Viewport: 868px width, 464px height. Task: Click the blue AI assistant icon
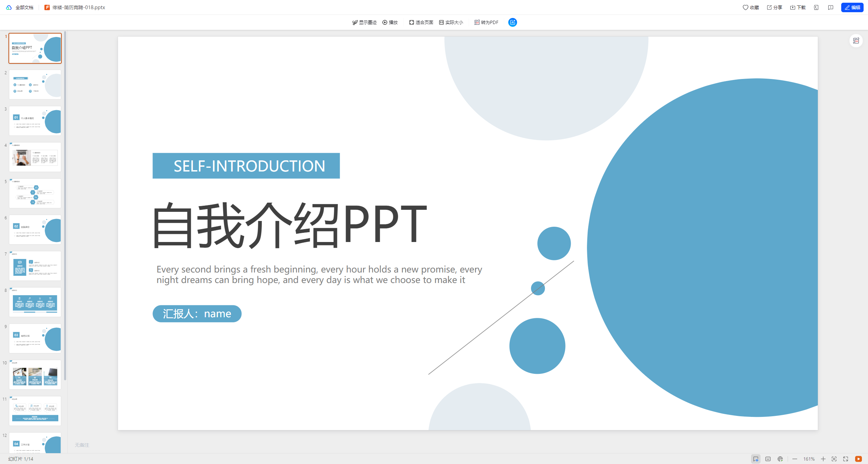tap(512, 22)
